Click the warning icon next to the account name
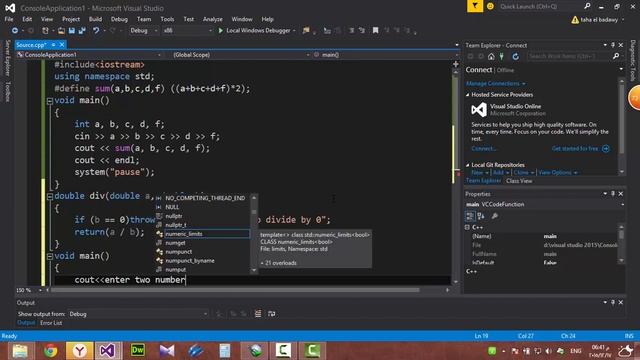Image resolution: width=640 pixels, height=360 pixels. (x=575, y=20)
